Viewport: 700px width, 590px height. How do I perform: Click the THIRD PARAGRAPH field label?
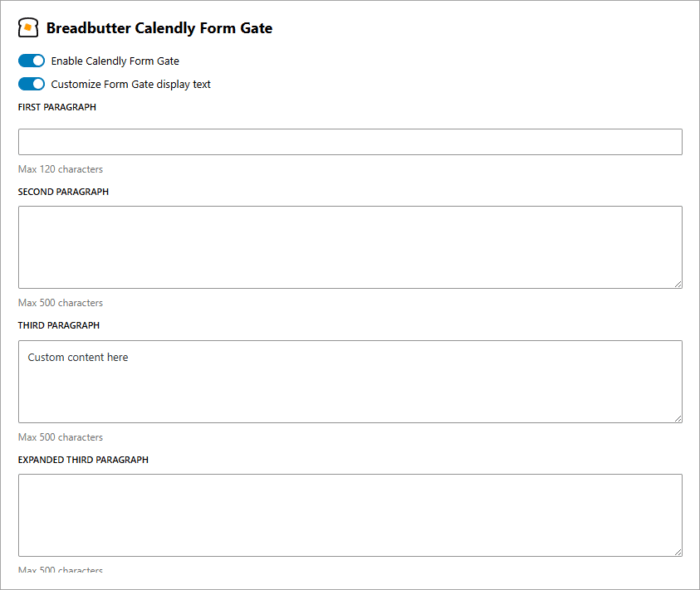[58, 325]
